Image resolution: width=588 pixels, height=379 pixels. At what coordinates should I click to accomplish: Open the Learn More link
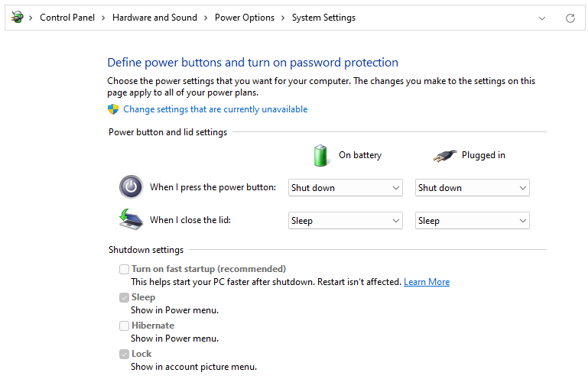pos(427,282)
